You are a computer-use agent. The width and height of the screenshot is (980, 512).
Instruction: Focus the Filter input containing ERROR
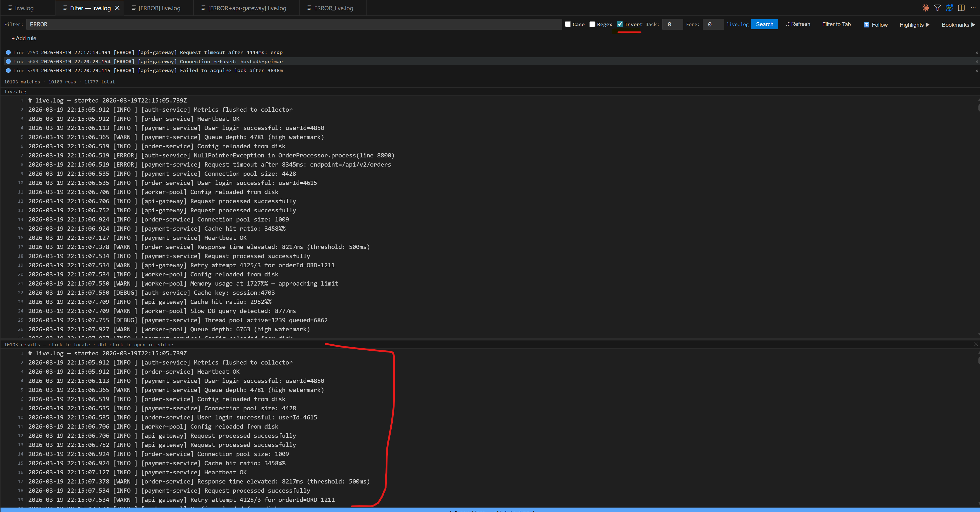(x=294, y=24)
